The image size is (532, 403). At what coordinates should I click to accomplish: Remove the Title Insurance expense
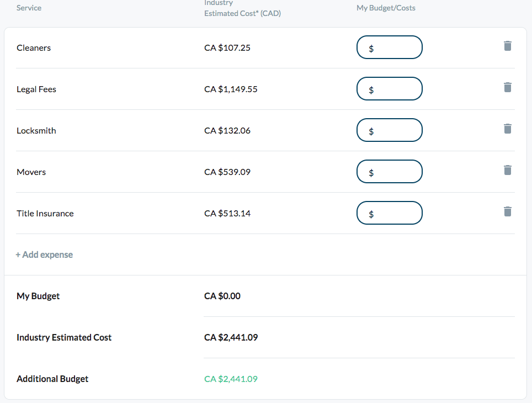coord(508,211)
